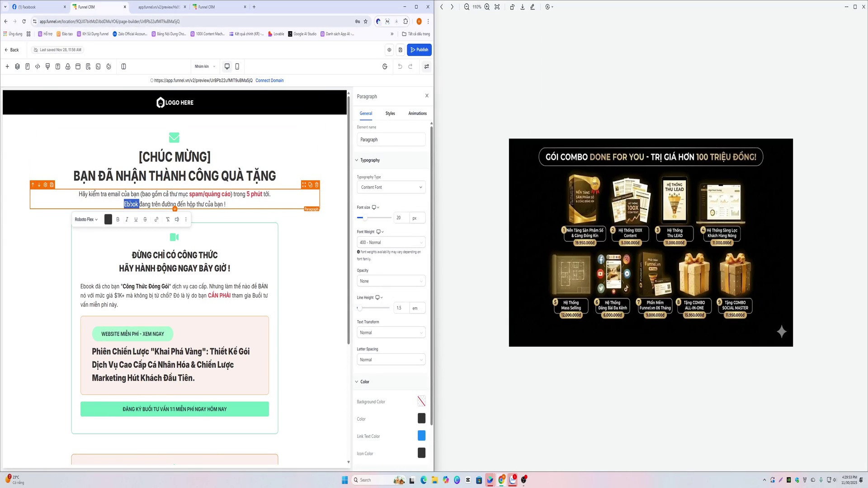This screenshot has height=488, width=868.
Task: Switch to the Styles tab
Action: [390, 113]
